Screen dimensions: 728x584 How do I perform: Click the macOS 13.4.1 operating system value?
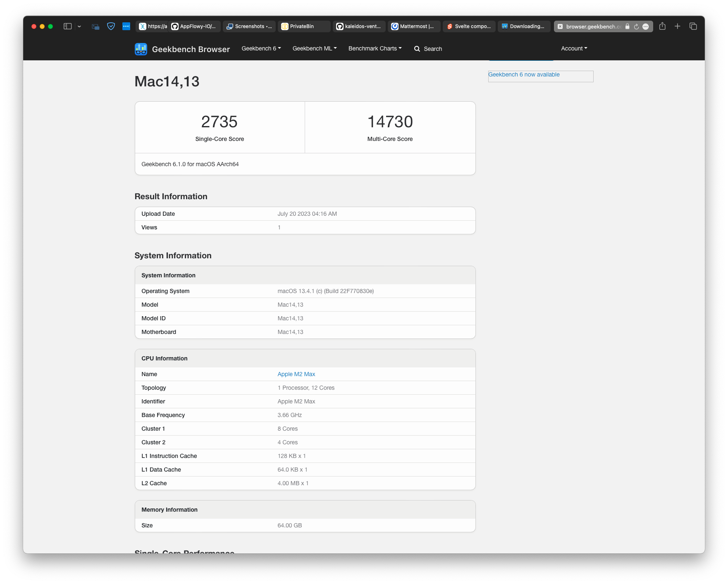(326, 291)
